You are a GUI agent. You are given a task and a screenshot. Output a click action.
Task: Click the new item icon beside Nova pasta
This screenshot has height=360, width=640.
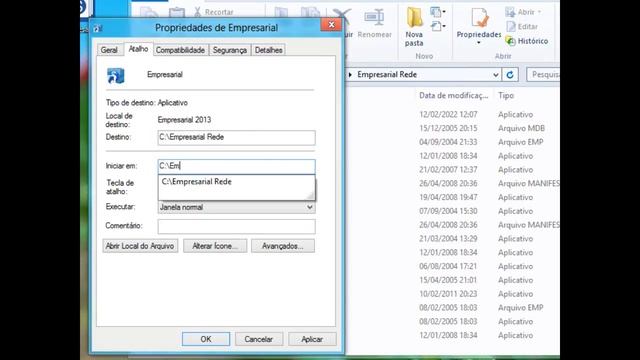(x=436, y=12)
